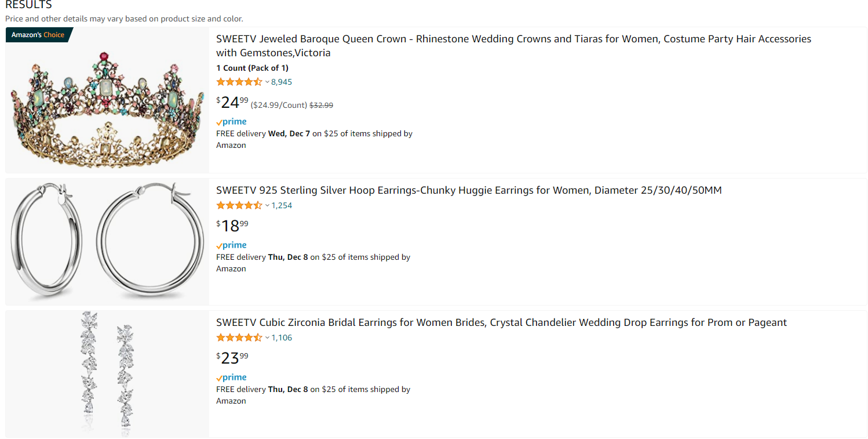868x439 pixels.
Task: Click the Prime logo under bridal earrings
Action: click(x=231, y=378)
